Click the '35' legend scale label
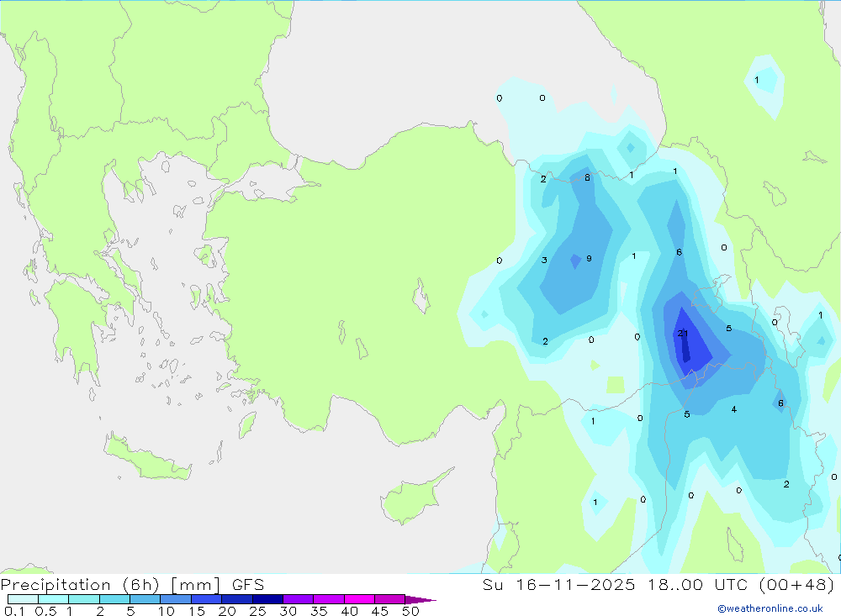The width and height of the screenshot is (841, 616). click(319, 611)
